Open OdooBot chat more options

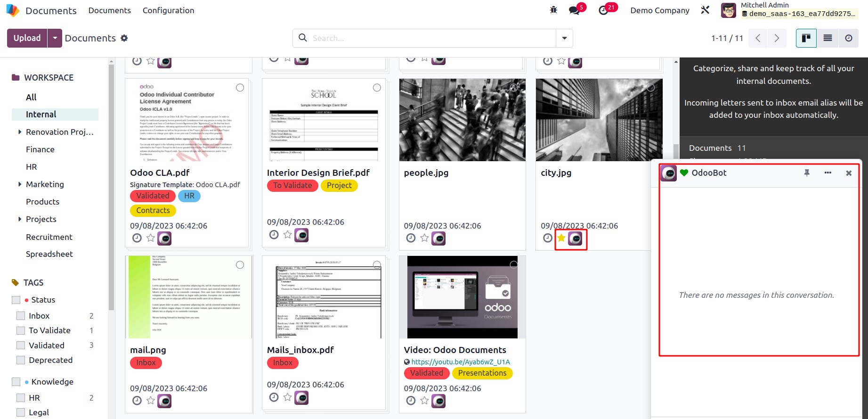pyautogui.click(x=827, y=173)
